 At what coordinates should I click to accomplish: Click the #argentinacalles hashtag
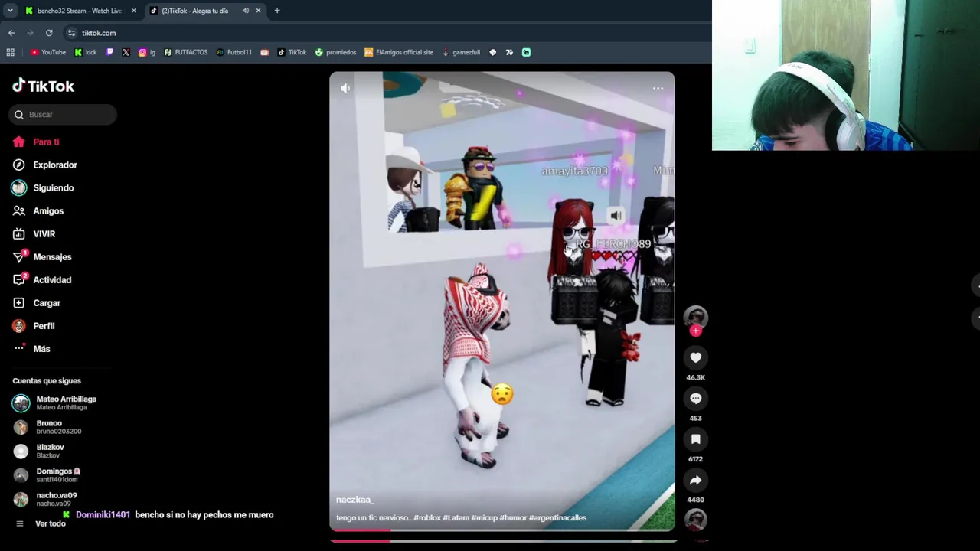[557, 518]
